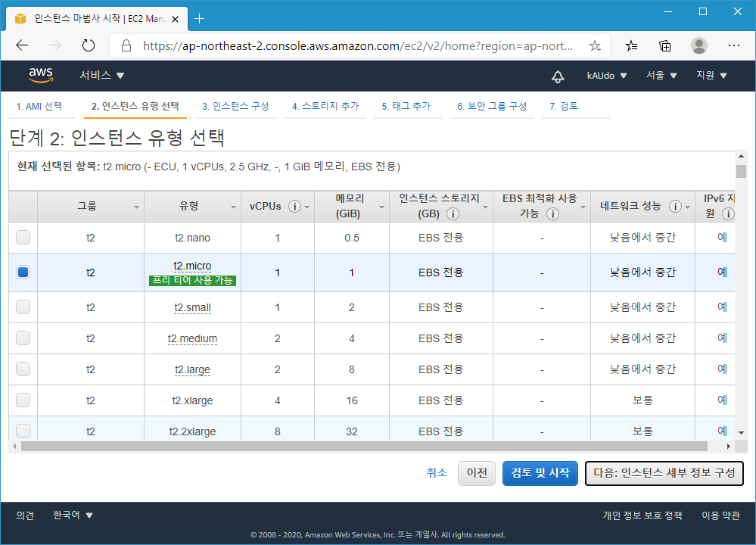
Task: Select the t2.nano instance checkbox
Action: pyautogui.click(x=23, y=237)
